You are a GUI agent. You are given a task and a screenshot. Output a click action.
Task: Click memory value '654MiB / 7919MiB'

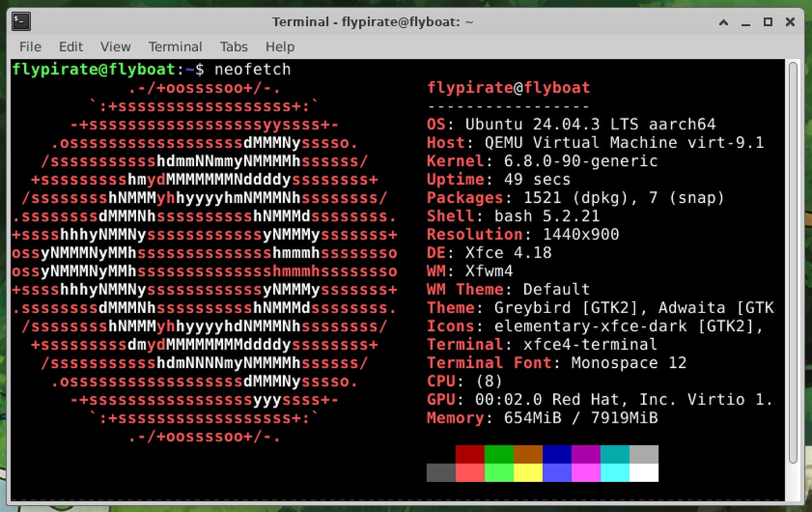[x=581, y=418]
